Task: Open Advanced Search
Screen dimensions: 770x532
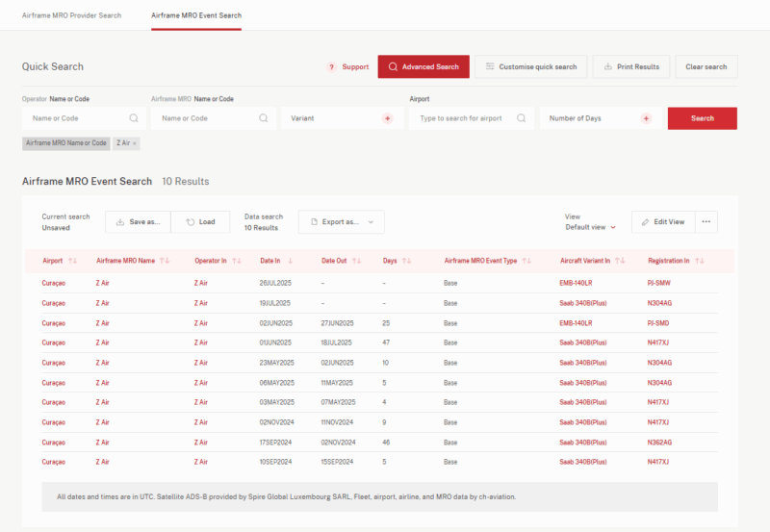Action: (423, 66)
